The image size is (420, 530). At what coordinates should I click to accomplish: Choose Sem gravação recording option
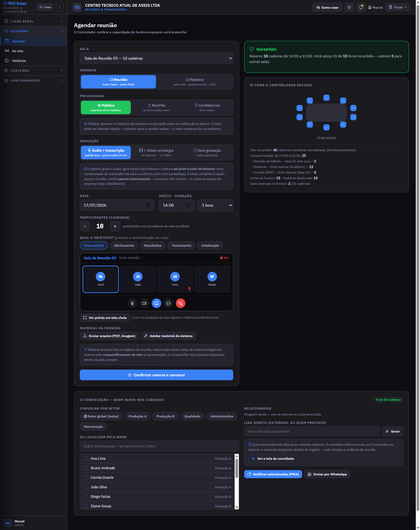[207, 153]
